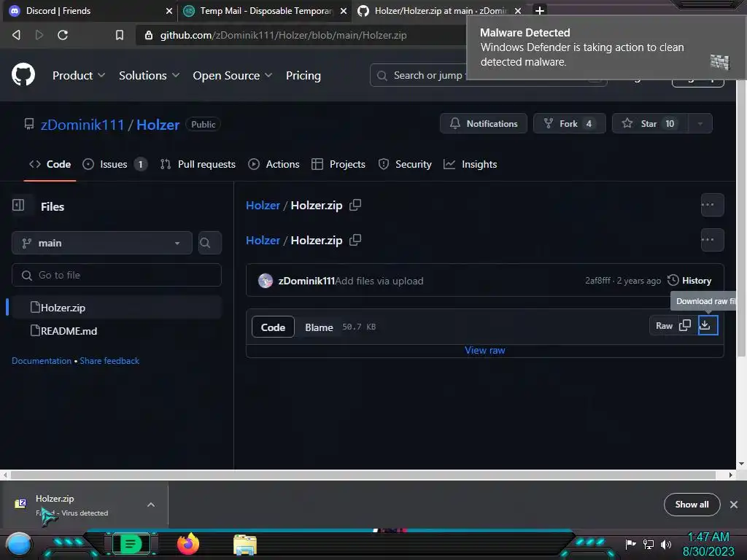Close the downloads bar

734,505
